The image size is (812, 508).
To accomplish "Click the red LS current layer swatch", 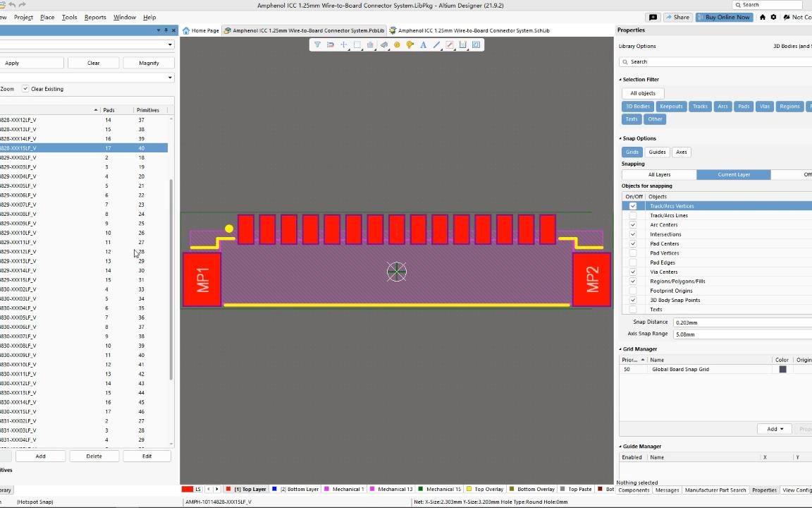I will pyautogui.click(x=187, y=489).
